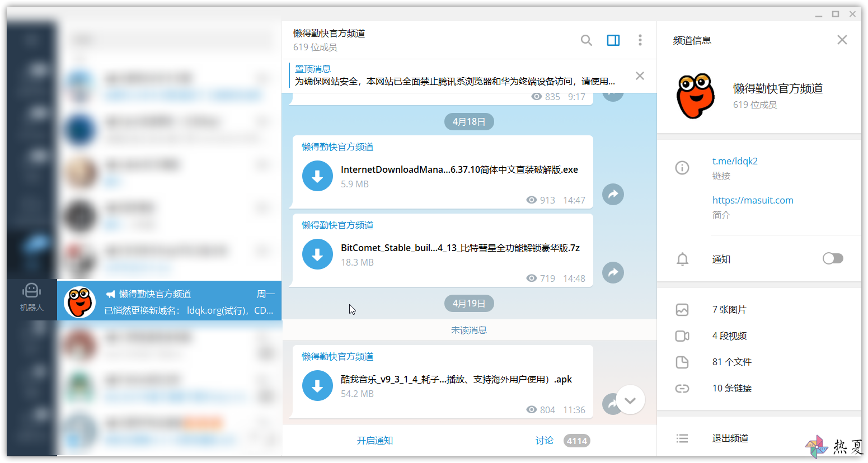The image size is (868, 463).
Task: Click sender name on IDM message
Action: click(337, 147)
